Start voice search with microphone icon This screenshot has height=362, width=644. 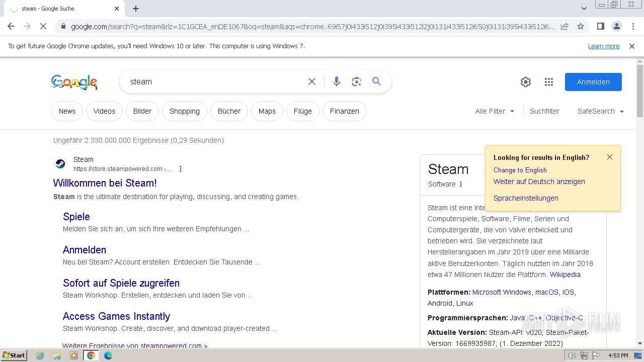(x=337, y=81)
